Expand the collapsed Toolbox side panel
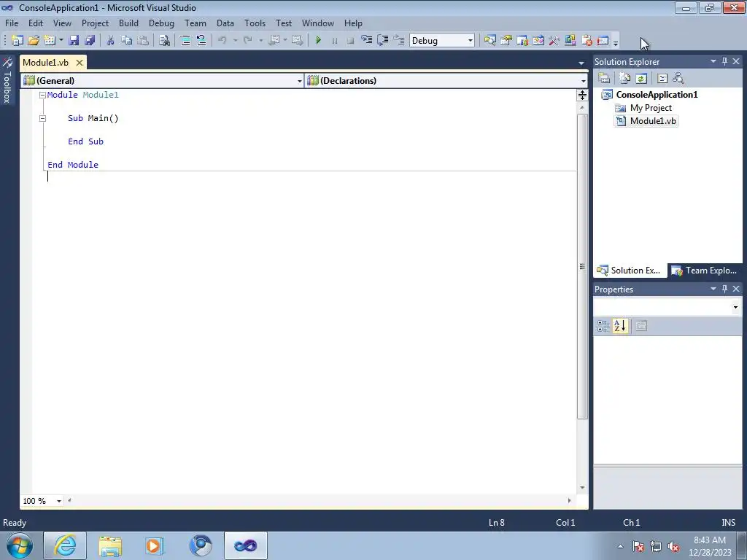 (x=7, y=80)
